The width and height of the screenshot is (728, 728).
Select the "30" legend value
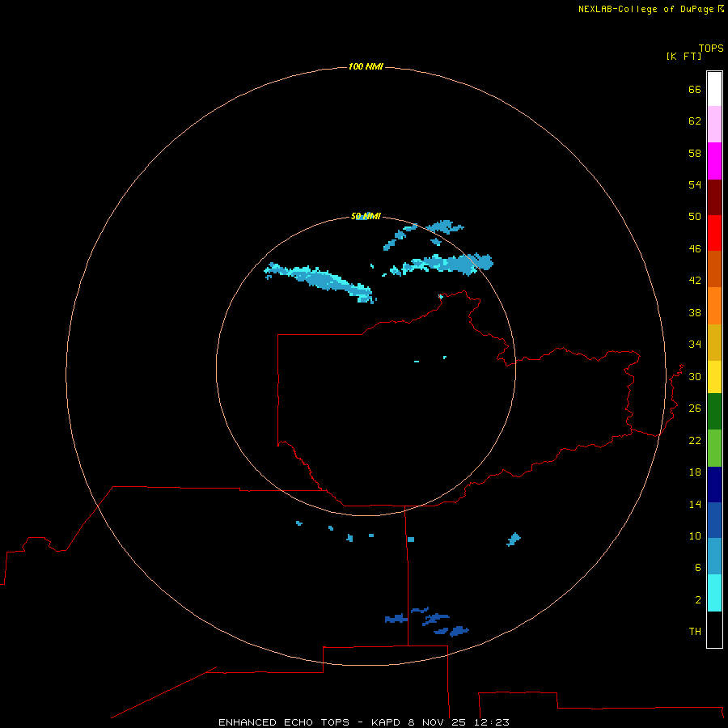click(x=695, y=376)
